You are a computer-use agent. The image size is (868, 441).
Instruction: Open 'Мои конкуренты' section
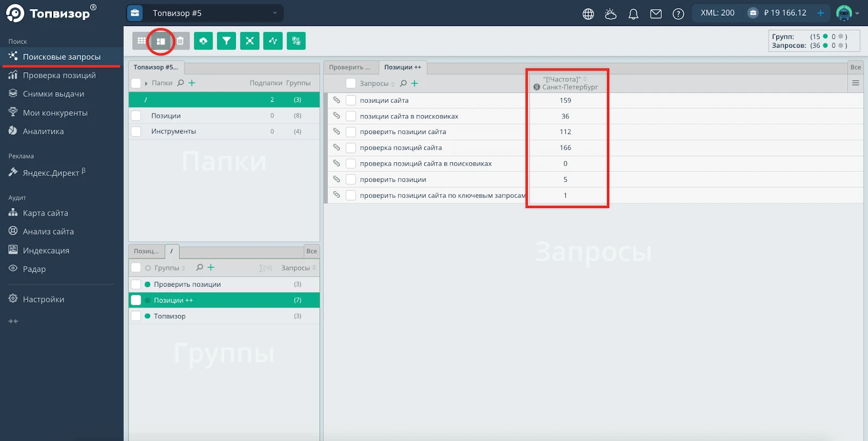click(55, 112)
